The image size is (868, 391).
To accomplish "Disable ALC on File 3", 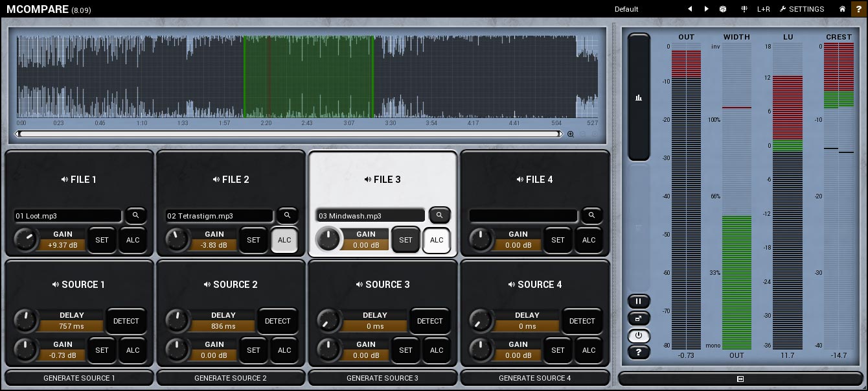I will [x=437, y=240].
